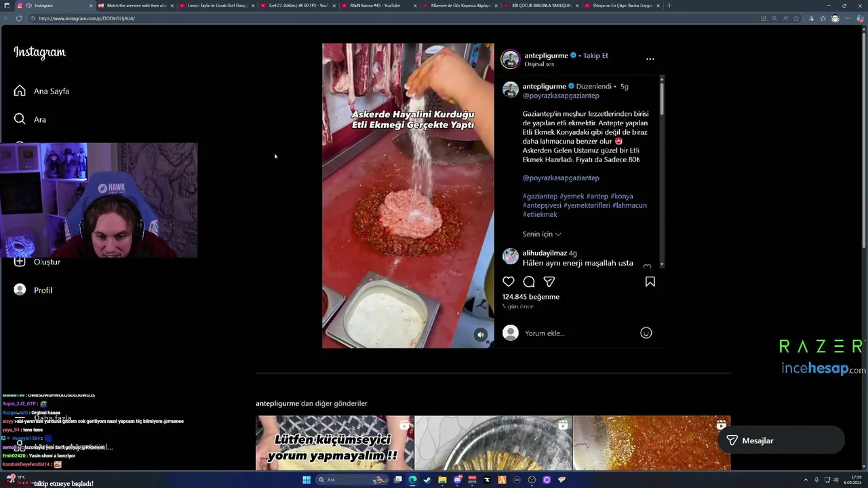Follow antepligurme via Takip Et
Screen dimensions: 868x488
coord(595,56)
